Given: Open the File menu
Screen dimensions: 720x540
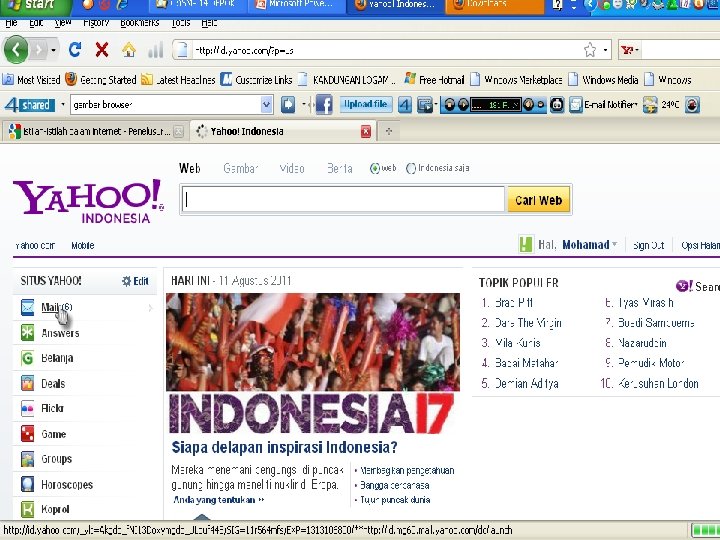Looking at the screenshot, I should [11, 23].
